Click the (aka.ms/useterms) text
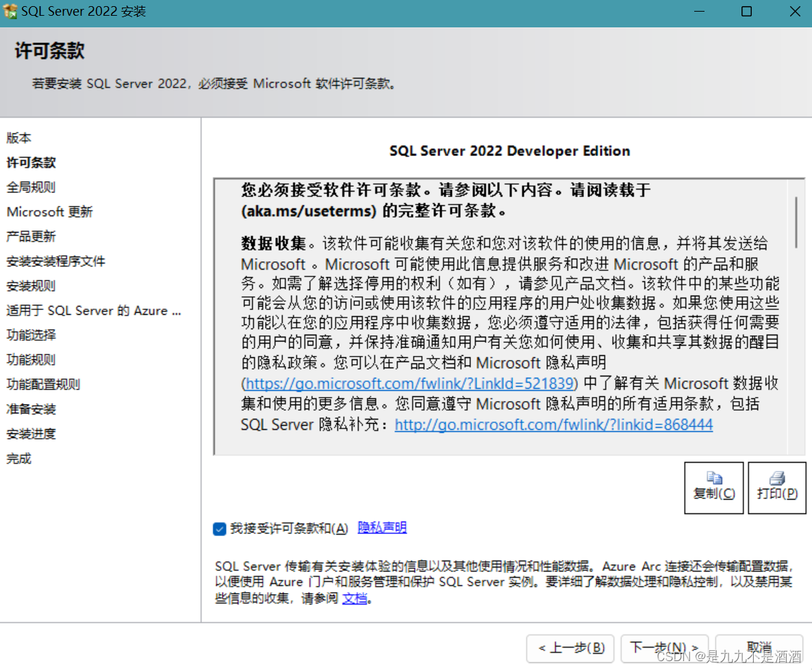Image resolution: width=812 pixels, height=670 pixels. 309,211
